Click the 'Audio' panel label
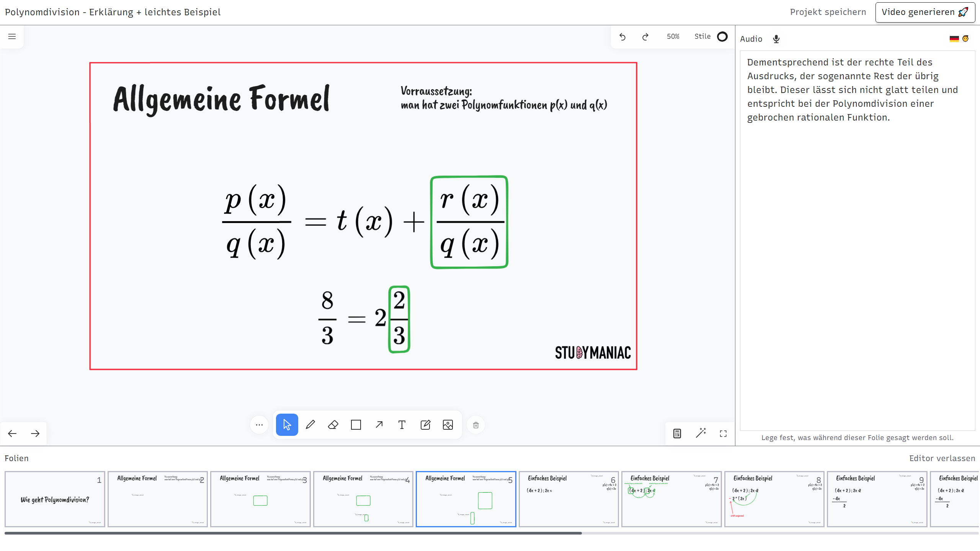 coord(751,39)
